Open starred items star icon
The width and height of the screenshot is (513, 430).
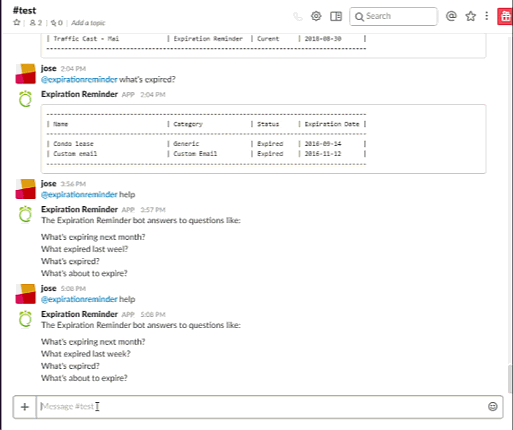click(470, 16)
